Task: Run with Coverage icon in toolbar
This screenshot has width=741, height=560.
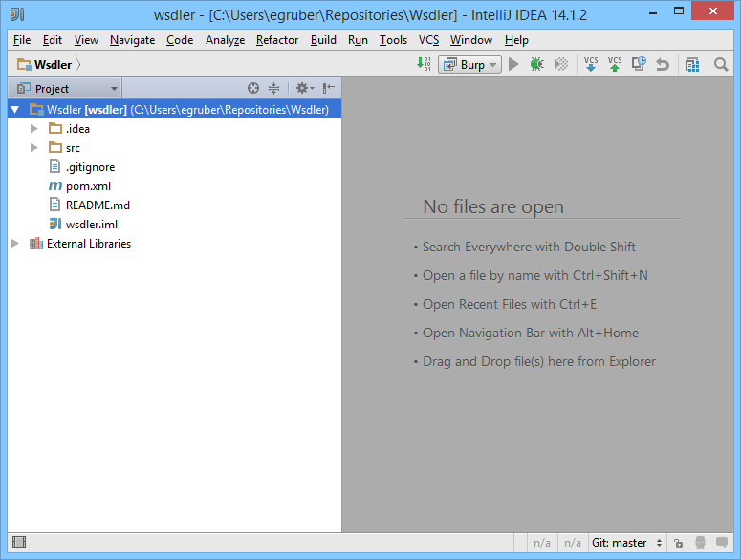Action: point(561,64)
